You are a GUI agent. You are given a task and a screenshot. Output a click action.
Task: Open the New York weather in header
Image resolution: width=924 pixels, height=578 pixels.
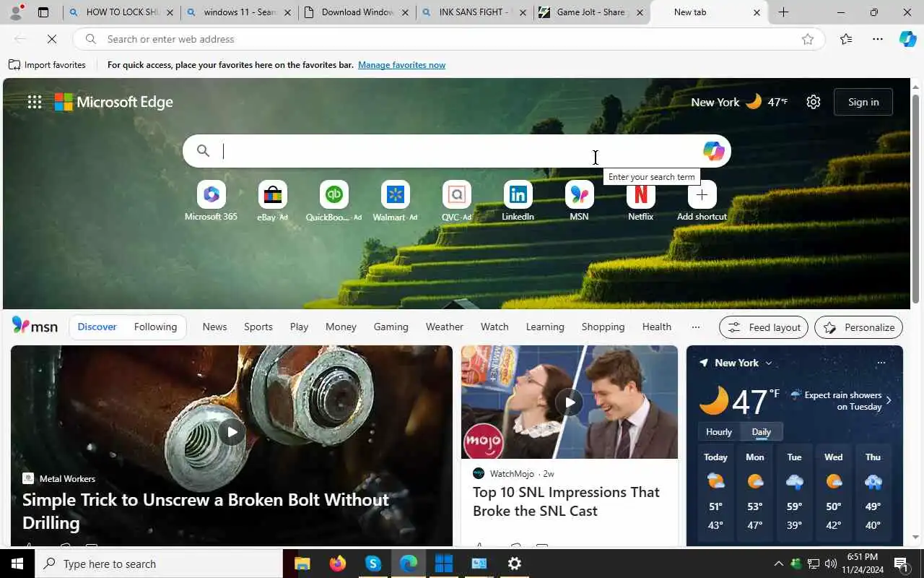click(x=739, y=102)
